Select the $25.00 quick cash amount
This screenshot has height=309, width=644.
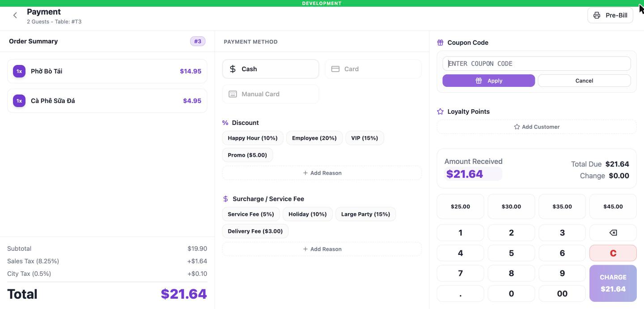pyautogui.click(x=460, y=206)
